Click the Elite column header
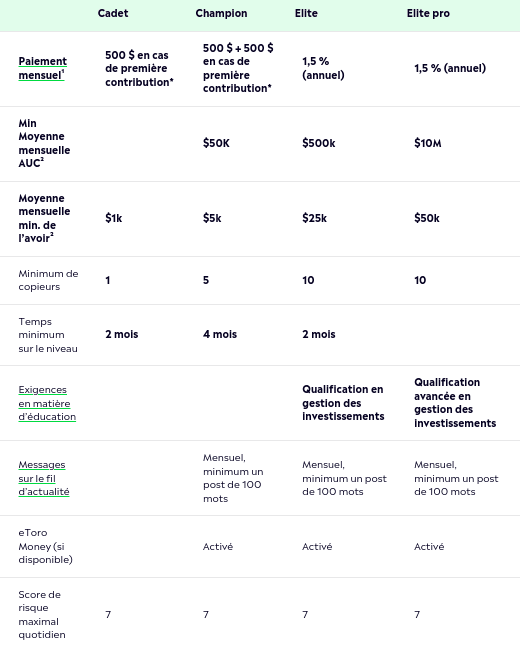The height and width of the screenshot is (646, 520). pos(306,13)
